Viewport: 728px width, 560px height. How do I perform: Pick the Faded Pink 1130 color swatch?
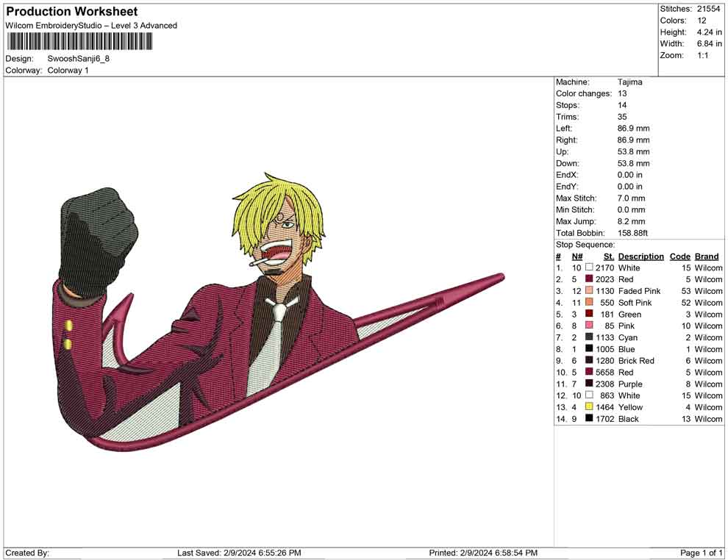(589, 291)
